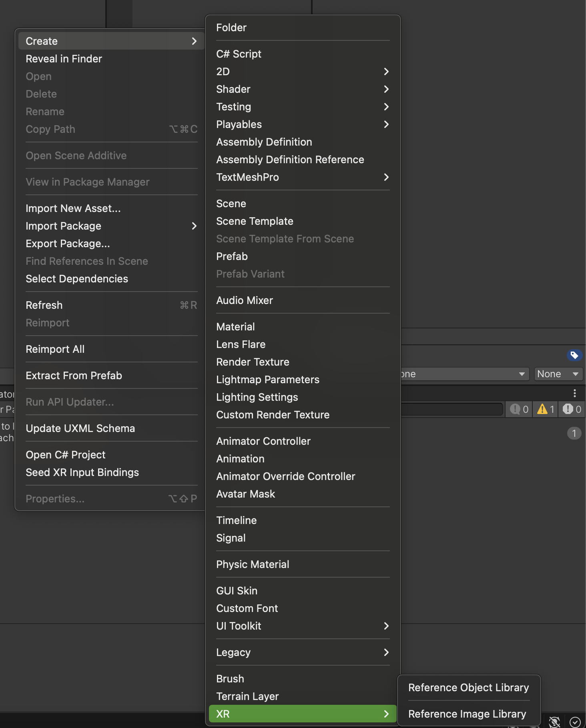The height and width of the screenshot is (728, 586).
Task: Select Reimport All
Action: coord(111,349)
